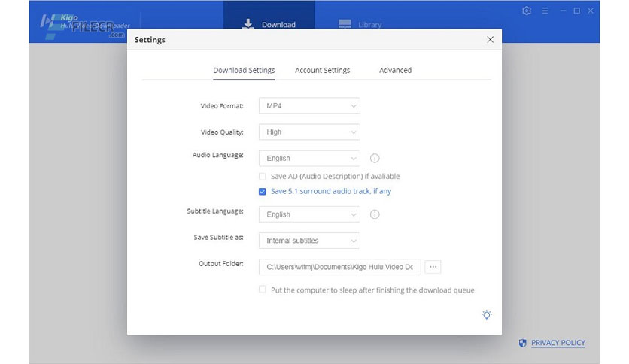Viewport: 629px width, 364px height.
Task: Browse output folder with the ellipsis button
Action: tap(433, 267)
